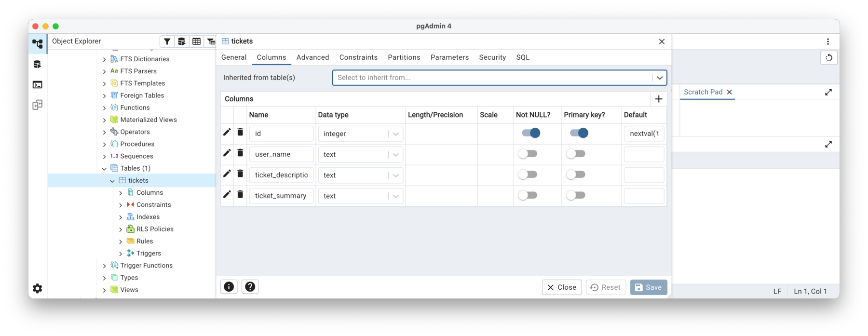
Task: Open the SQL tab
Action: pyautogui.click(x=523, y=57)
